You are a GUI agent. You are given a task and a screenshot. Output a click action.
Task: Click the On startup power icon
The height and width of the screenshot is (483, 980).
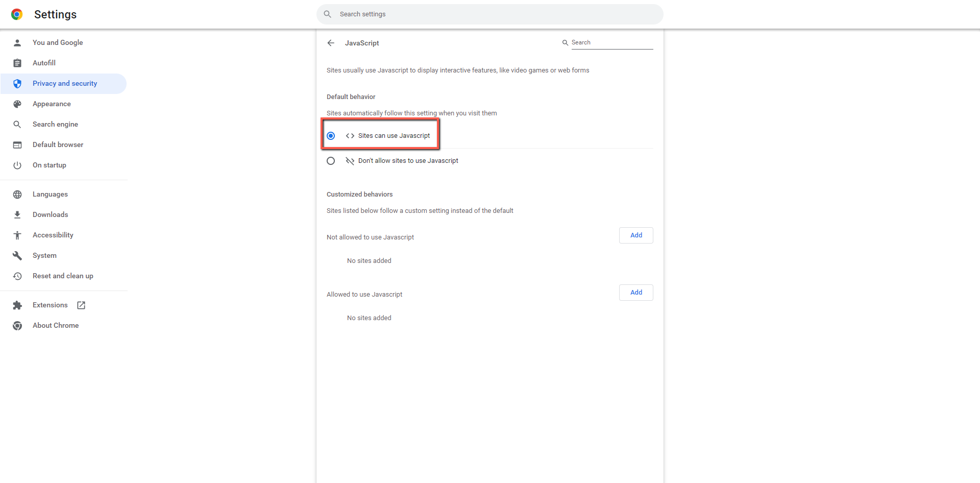point(17,165)
